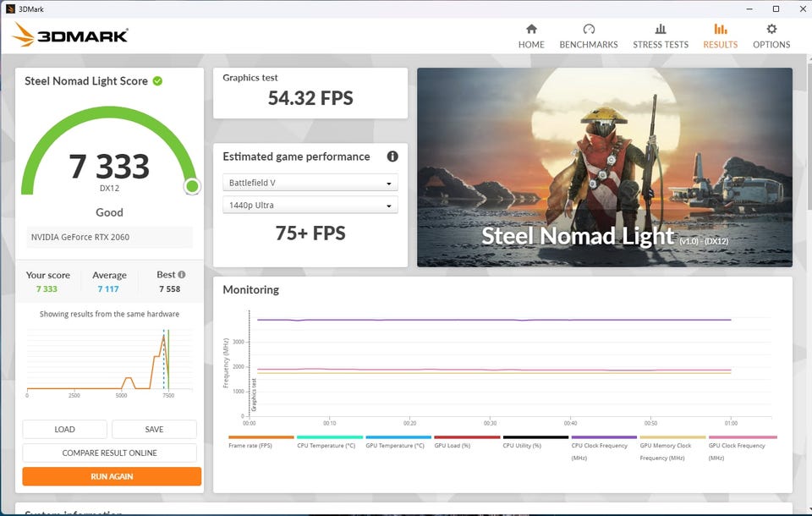Image resolution: width=812 pixels, height=516 pixels.
Task: Open the Battlefield V game dropdown
Action: click(x=310, y=183)
